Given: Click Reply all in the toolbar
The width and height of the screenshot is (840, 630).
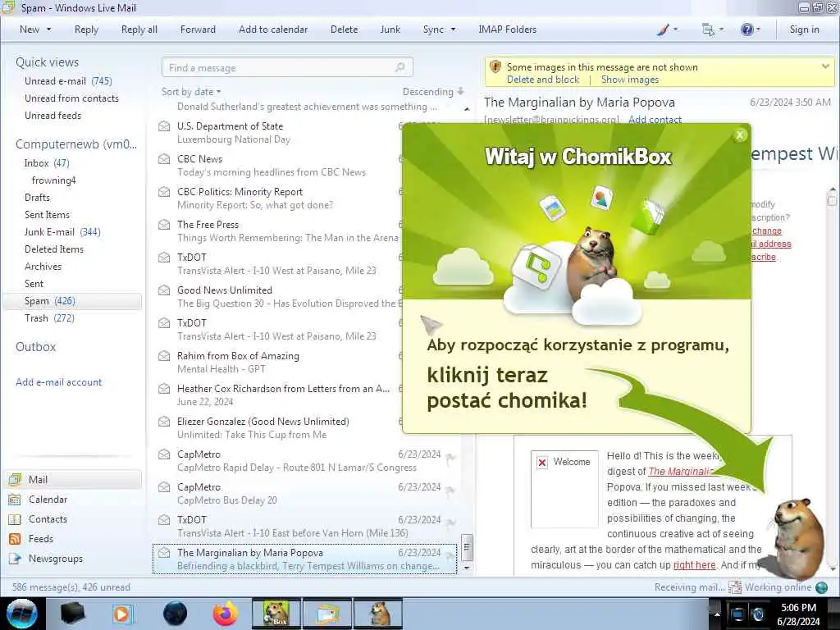Looking at the screenshot, I should tap(139, 30).
